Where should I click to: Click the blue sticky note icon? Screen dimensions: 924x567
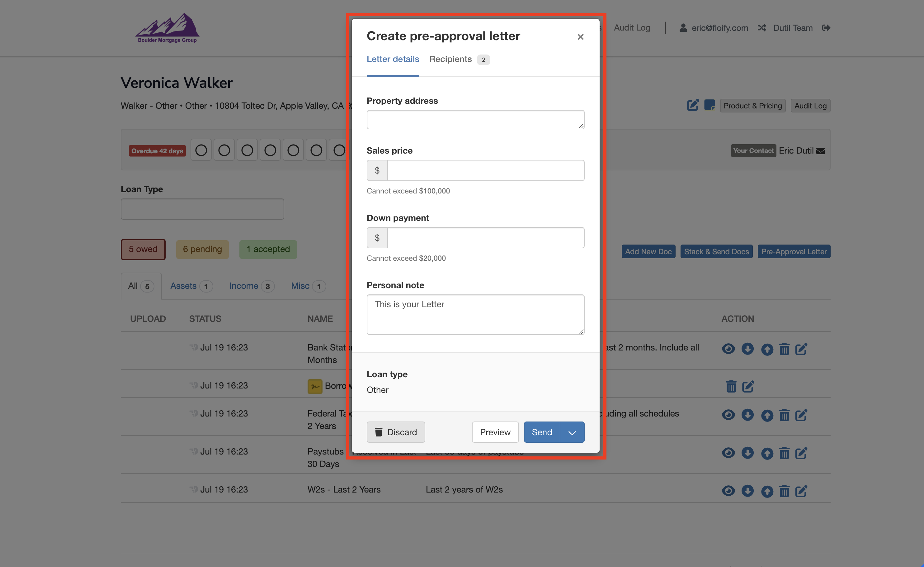[x=710, y=105]
